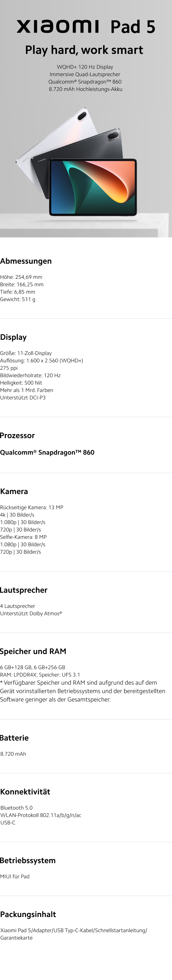This screenshot has height=980, width=172.
Task: Click the Xiaomi Pad 5 logo title
Action: (x=86, y=27)
